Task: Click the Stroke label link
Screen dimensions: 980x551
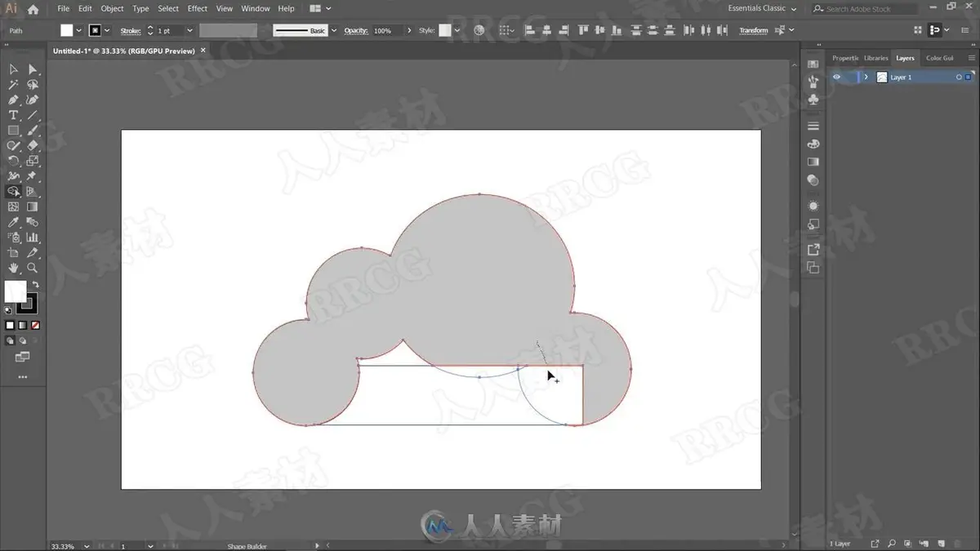Action: pos(131,30)
